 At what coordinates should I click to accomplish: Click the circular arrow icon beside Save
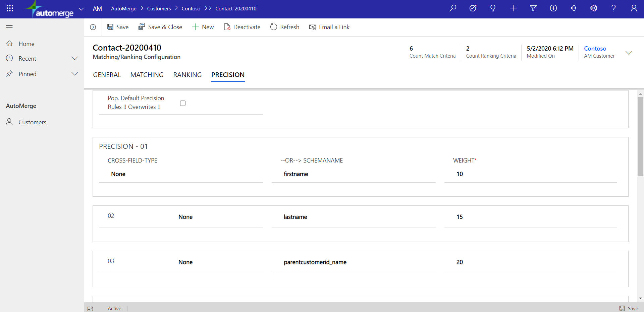click(x=93, y=27)
